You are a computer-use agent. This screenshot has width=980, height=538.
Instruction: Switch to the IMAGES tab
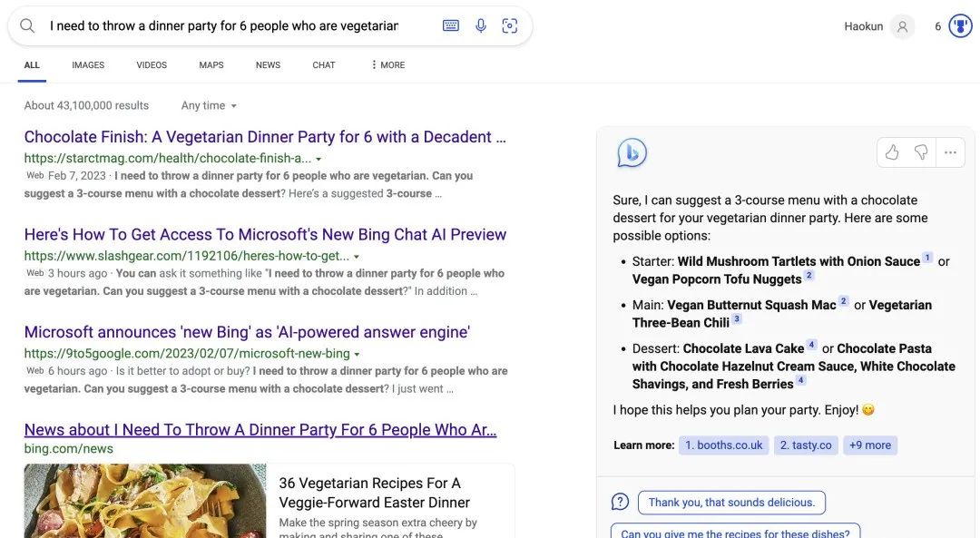tap(88, 65)
